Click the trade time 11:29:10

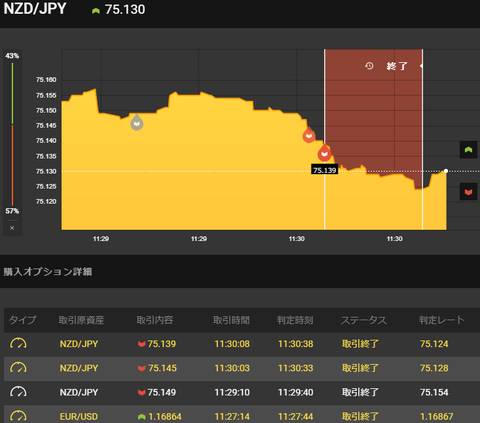[x=232, y=392]
